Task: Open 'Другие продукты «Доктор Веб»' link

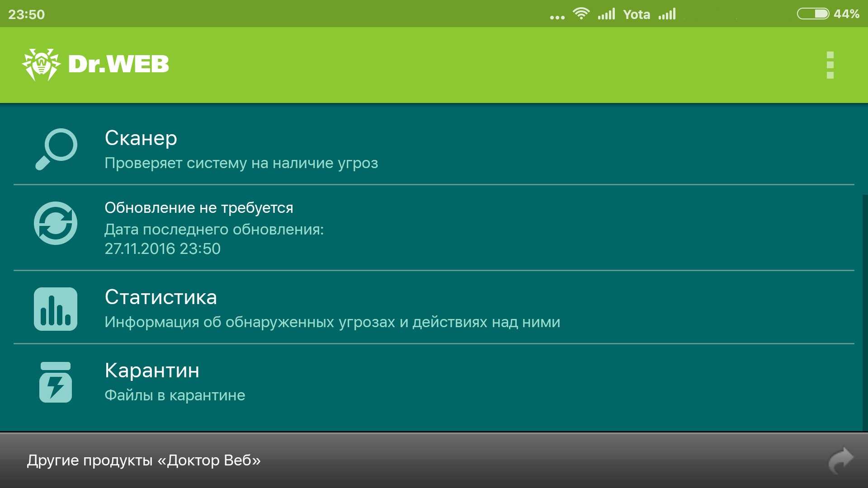Action: 144,460
